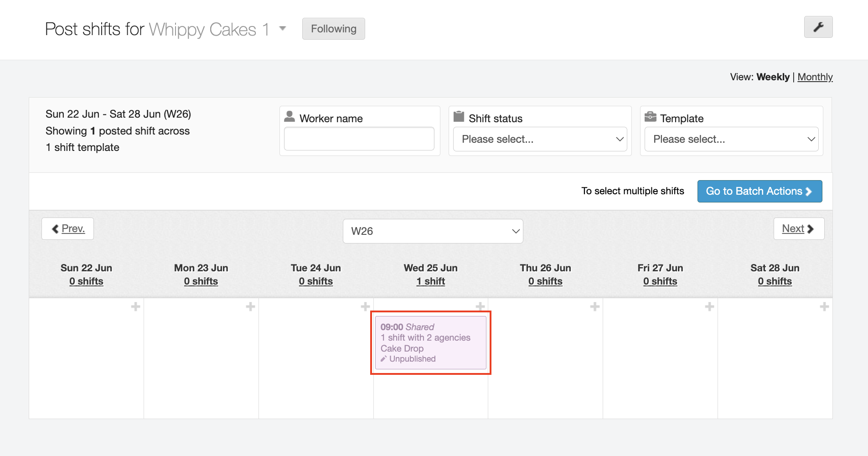Screen dimensions: 868x456
Task: Switch to Monthly view
Action: coord(815,77)
